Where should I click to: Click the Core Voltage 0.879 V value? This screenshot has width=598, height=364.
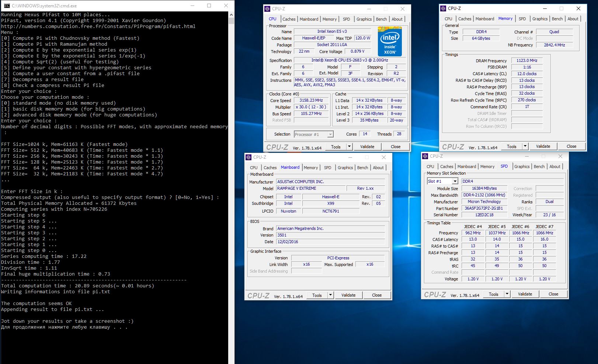click(357, 52)
